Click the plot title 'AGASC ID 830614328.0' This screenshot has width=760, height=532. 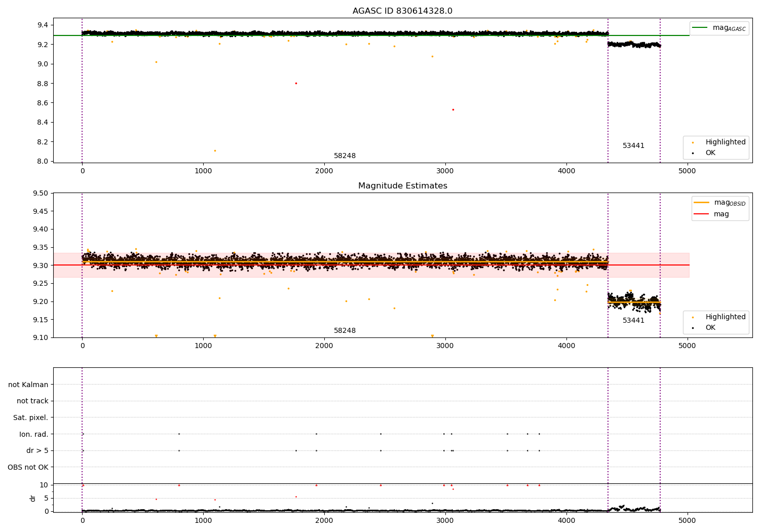(402, 11)
